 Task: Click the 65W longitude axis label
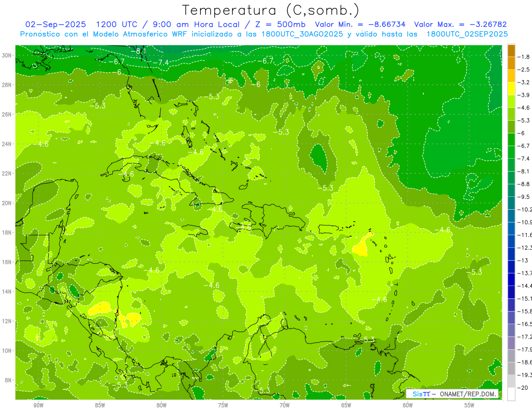[x=346, y=406]
